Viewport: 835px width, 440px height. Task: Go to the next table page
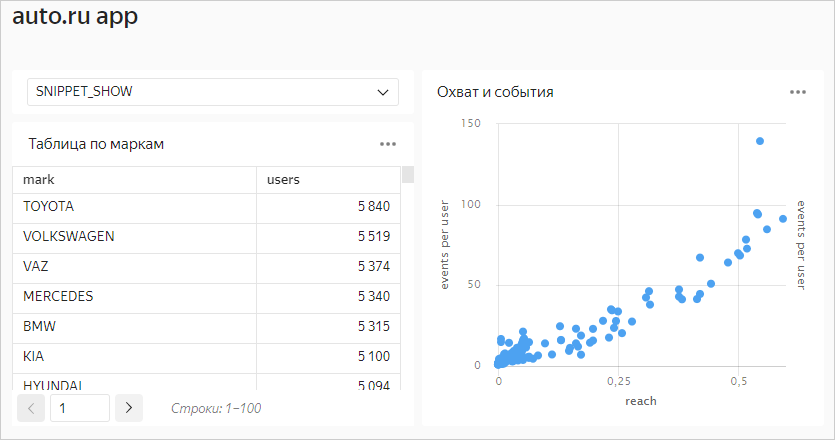129,408
